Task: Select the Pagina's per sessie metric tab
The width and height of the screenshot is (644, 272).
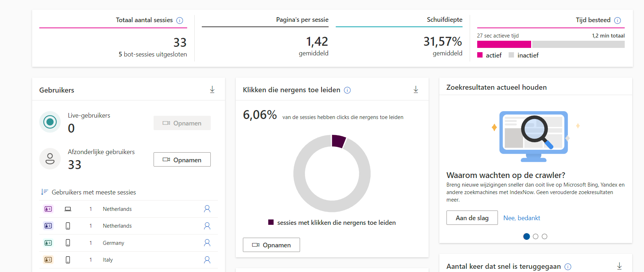Action: click(302, 20)
